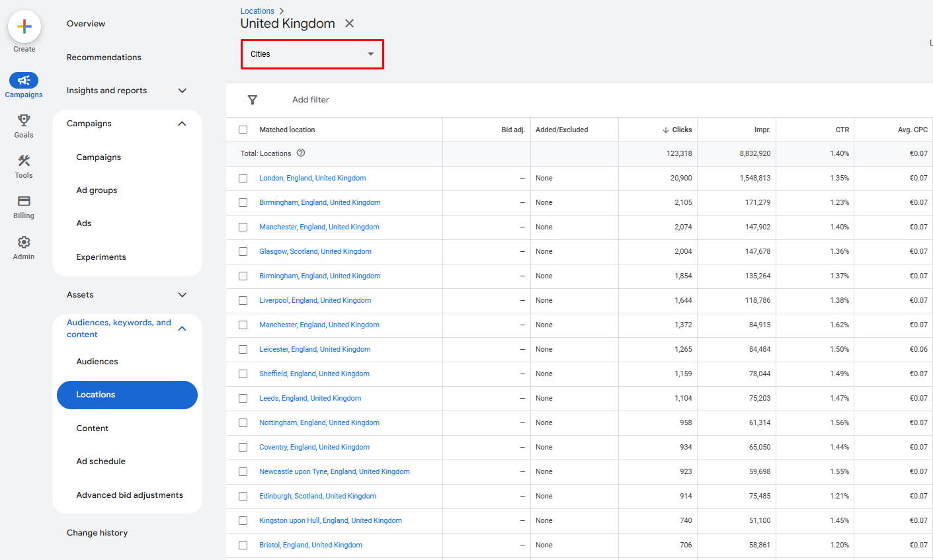This screenshot has height=560, width=933.
Task: Tick the select-all checkbox in table header
Action: (243, 130)
